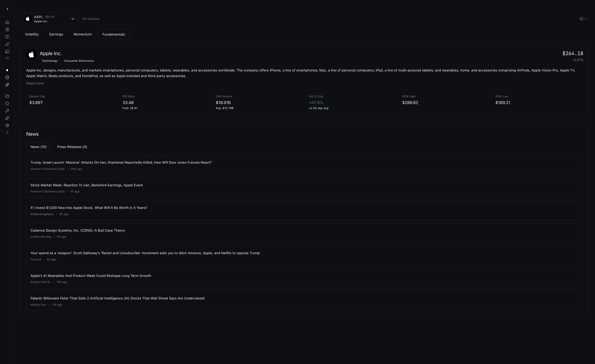Open the wrench tools sidebar icon
Viewport: 595px width, 364px height.
(7, 111)
